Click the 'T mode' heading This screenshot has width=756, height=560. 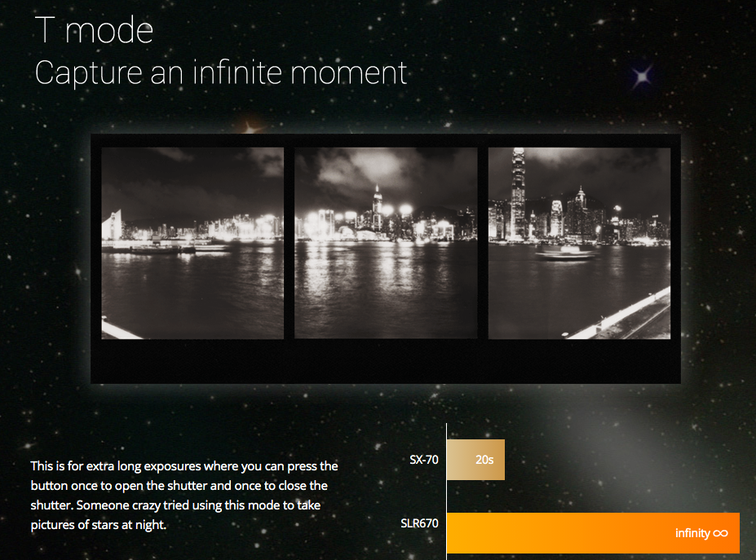pyautogui.click(x=94, y=30)
